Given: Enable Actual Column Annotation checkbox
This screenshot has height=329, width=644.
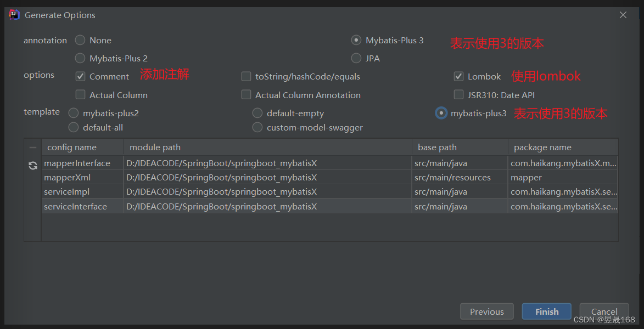Looking at the screenshot, I should (246, 95).
